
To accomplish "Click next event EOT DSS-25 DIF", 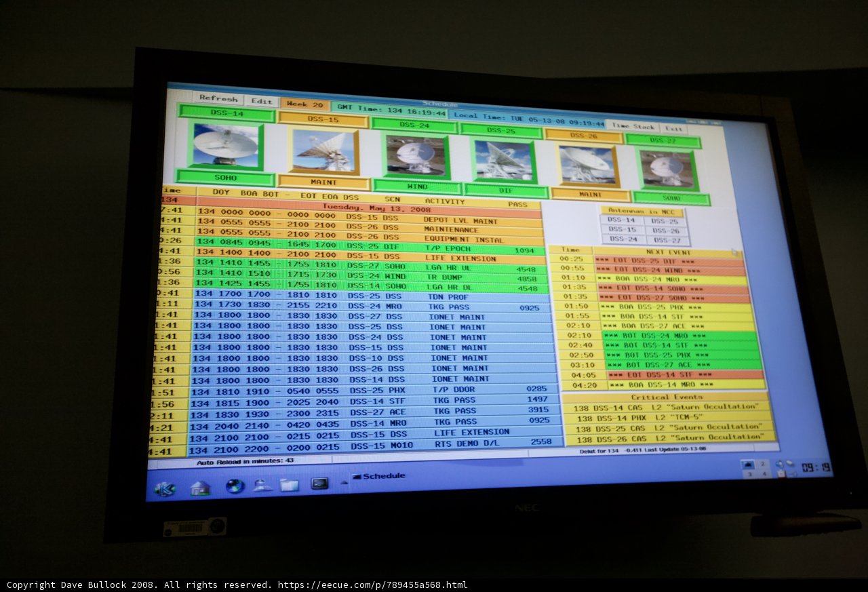I will 669,261.
